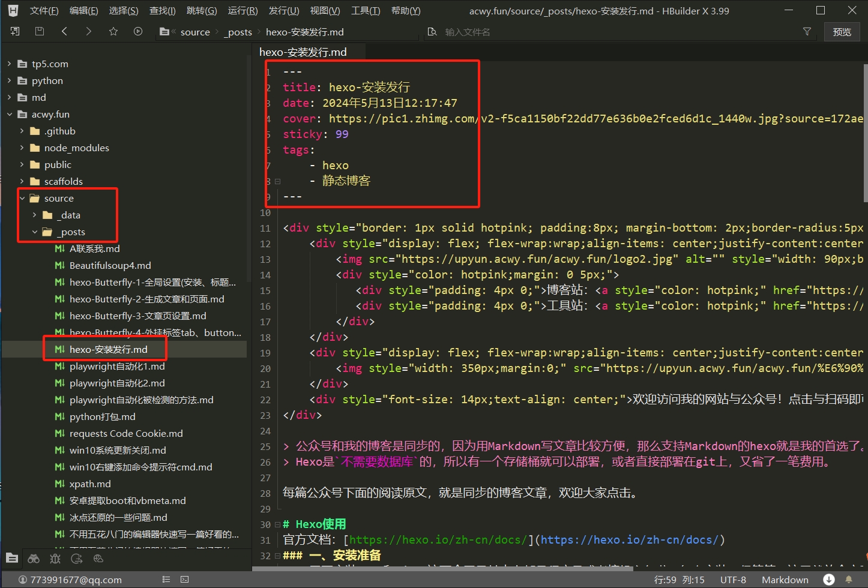Click the globe cloud panel icon
The width and height of the screenshot is (868, 588).
(x=98, y=559)
